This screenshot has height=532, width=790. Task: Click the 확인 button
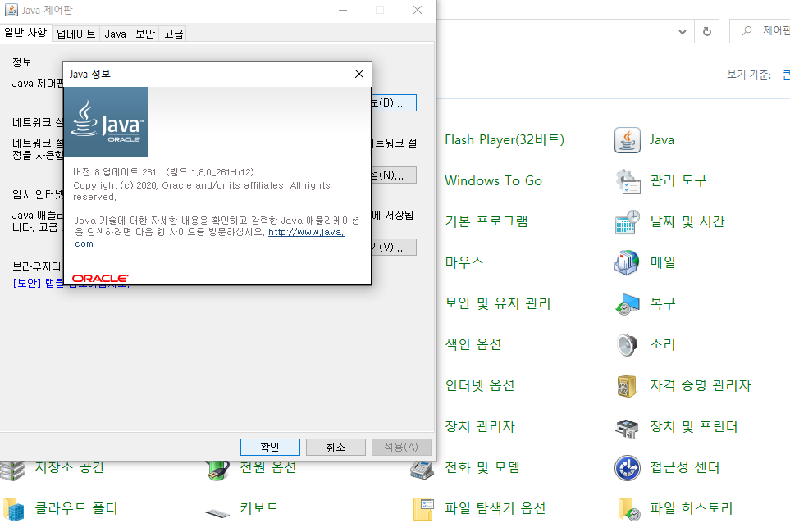click(x=270, y=447)
